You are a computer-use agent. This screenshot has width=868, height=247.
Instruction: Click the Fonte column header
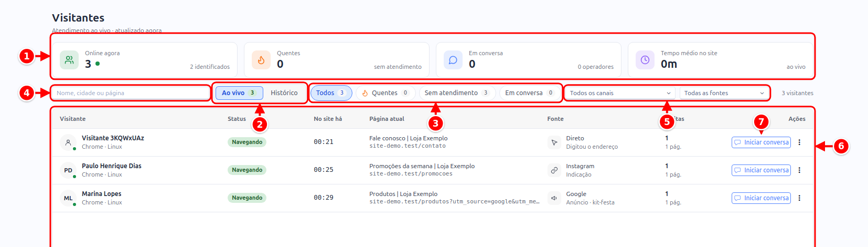[x=555, y=119]
